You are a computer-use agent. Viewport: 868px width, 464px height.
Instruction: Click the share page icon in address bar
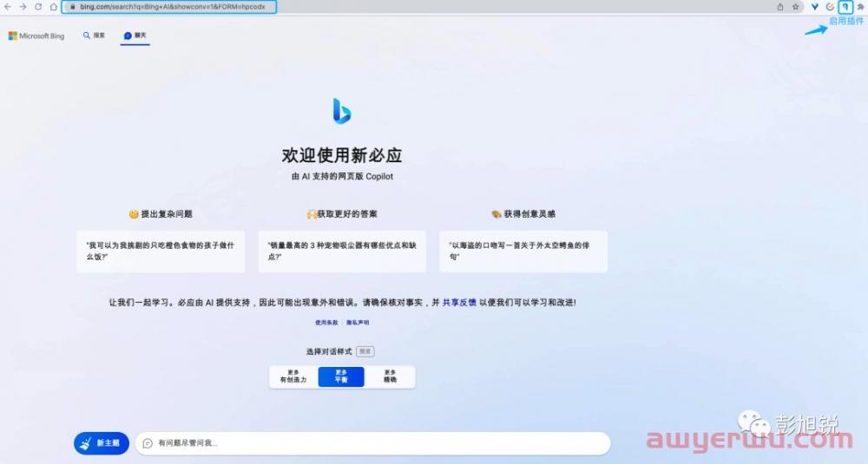click(780, 7)
